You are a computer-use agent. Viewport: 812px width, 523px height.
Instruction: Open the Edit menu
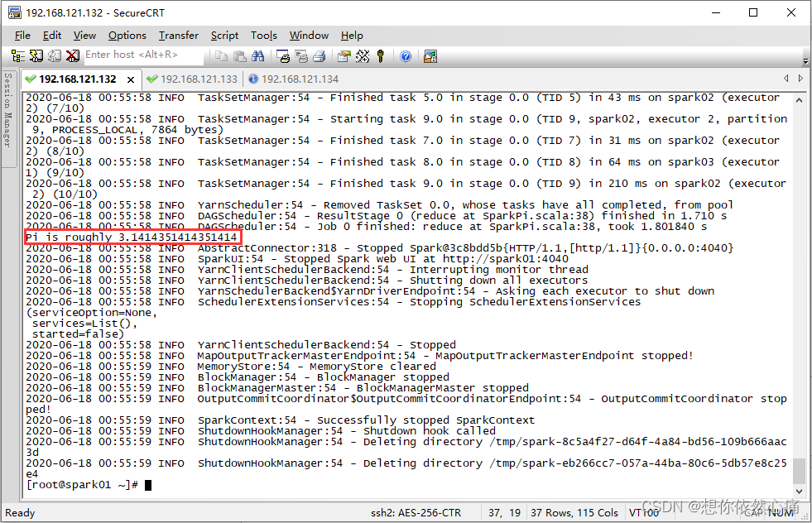pos(52,36)
